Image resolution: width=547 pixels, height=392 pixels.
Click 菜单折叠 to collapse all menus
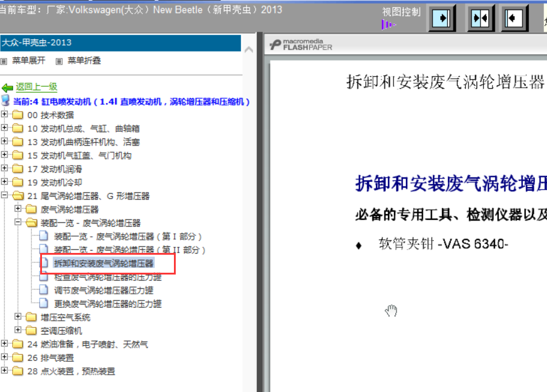(x=84, y=61)
